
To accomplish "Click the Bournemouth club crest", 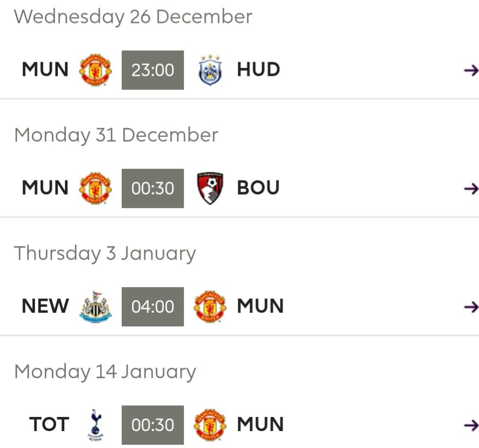I will pyautogui.click(x=210, y=188).
